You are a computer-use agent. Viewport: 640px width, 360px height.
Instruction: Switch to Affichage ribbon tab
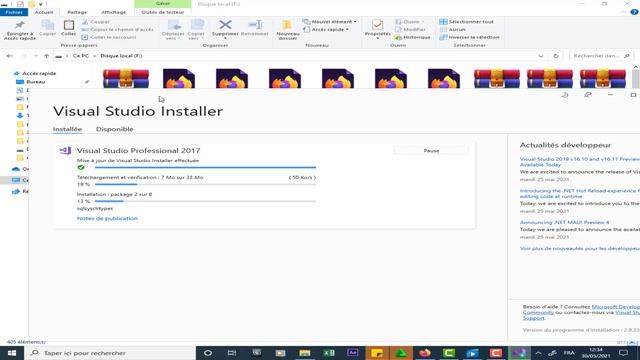pos(113,12)
